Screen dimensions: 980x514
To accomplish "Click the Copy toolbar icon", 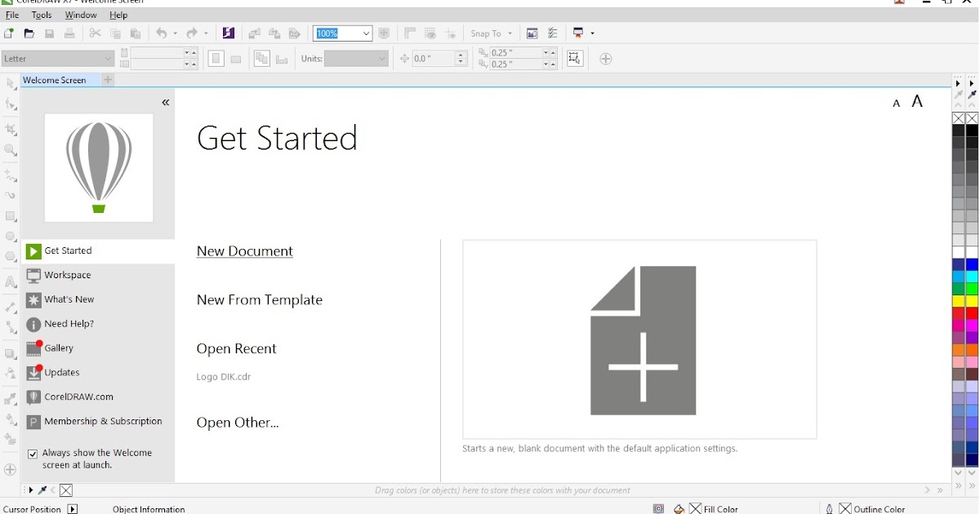I will 116,33.
